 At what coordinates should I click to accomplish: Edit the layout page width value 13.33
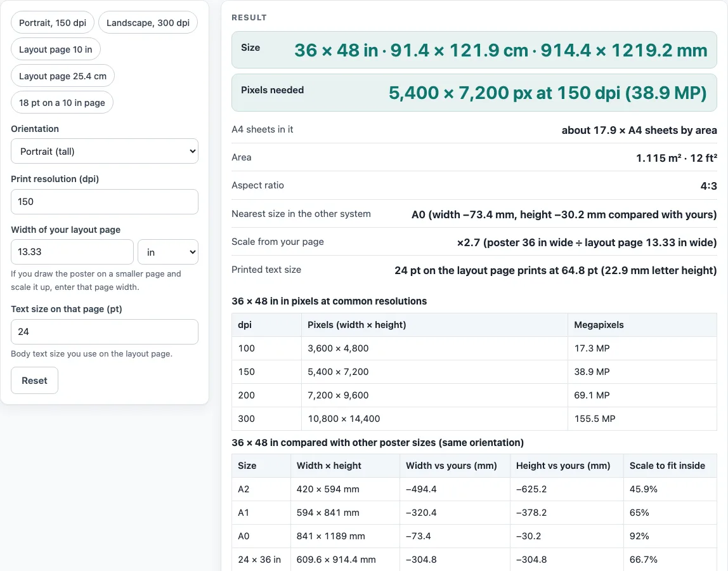pyautogui.click(x=72, y=252)
